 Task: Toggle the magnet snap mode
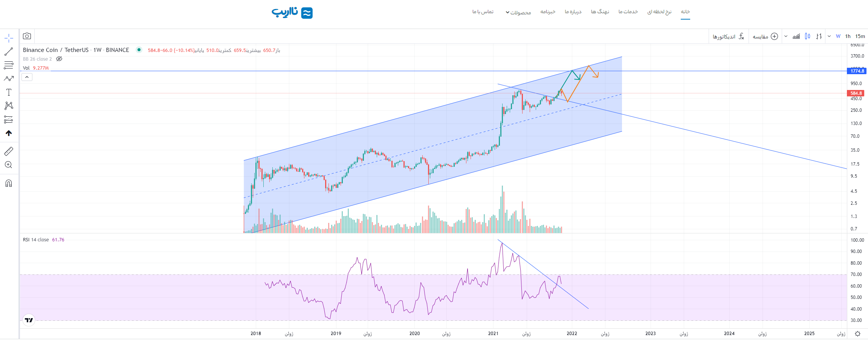[x=9, y=183]
